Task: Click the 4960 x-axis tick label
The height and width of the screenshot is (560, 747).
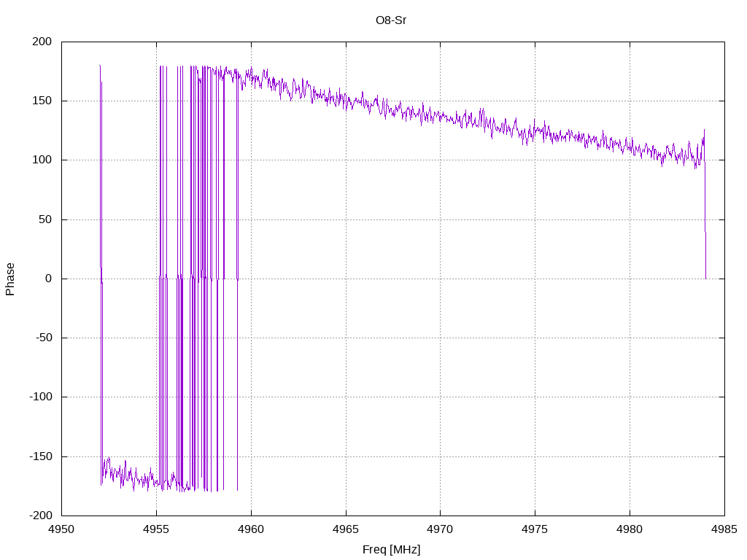Action: click(x=251, y=529)
